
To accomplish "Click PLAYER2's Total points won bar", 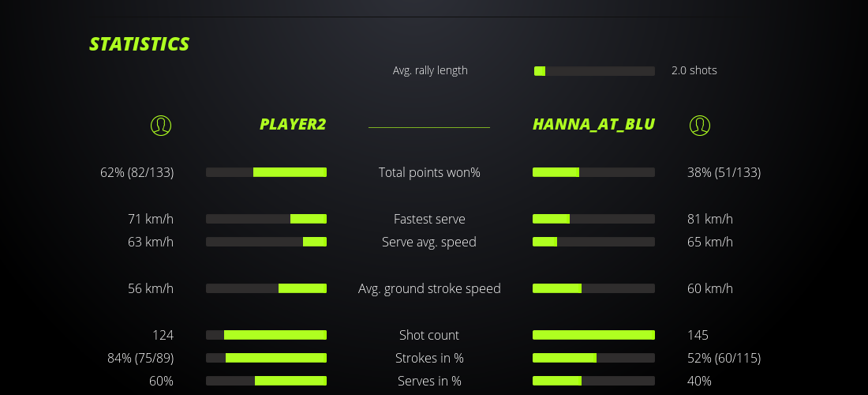I will coord(266,172).
